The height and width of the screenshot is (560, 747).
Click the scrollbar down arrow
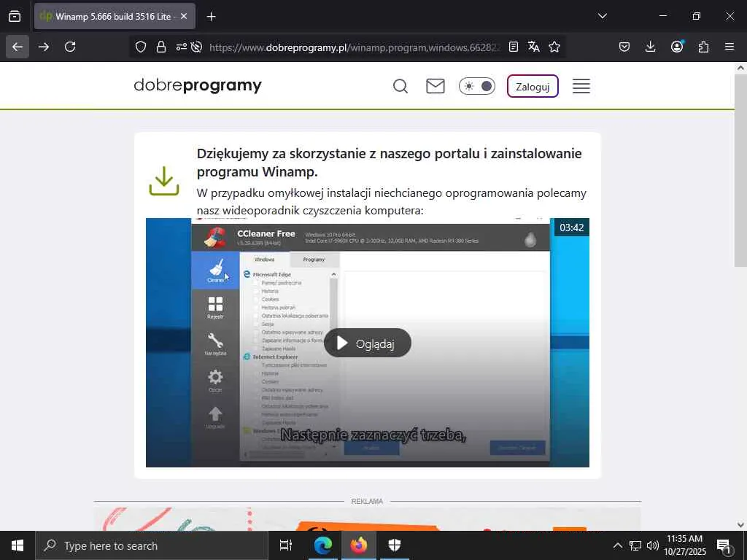(x=740, y=525)
